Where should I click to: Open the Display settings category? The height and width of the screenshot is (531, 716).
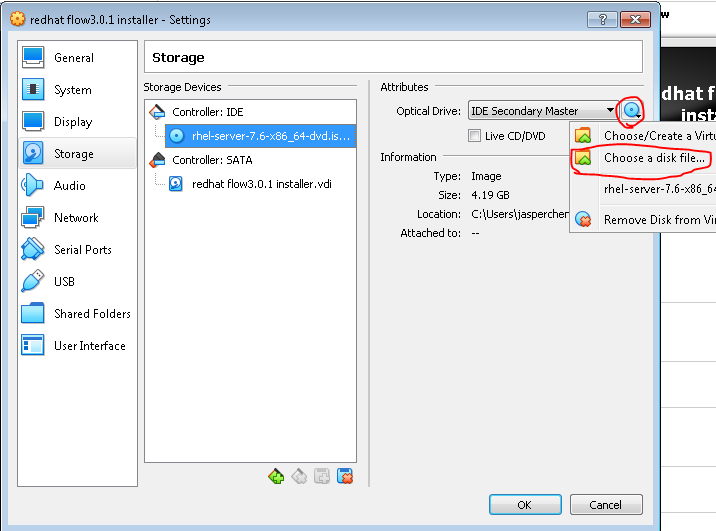tap(77, 121)
